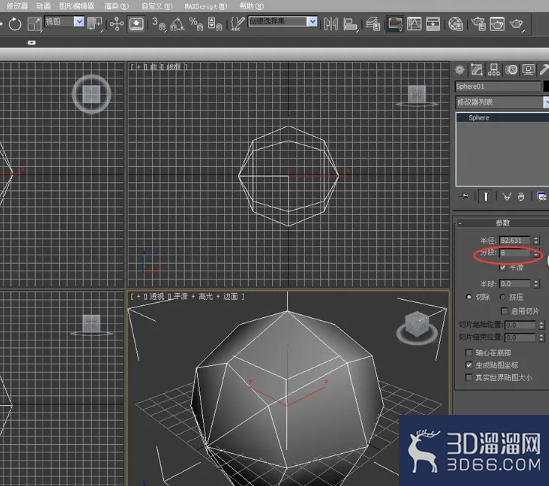Click the 分段 segments value field
This screenshot has width=549, height=486.
point(515,253)
